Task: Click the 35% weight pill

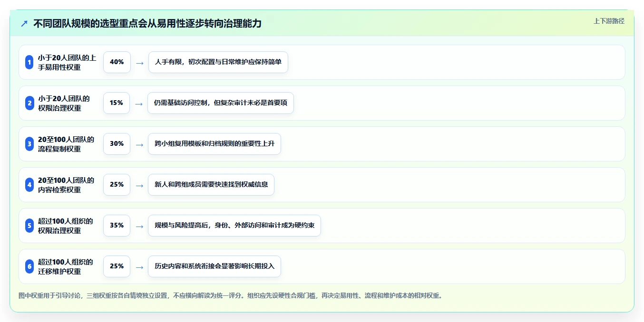Action: coord(117,226)
